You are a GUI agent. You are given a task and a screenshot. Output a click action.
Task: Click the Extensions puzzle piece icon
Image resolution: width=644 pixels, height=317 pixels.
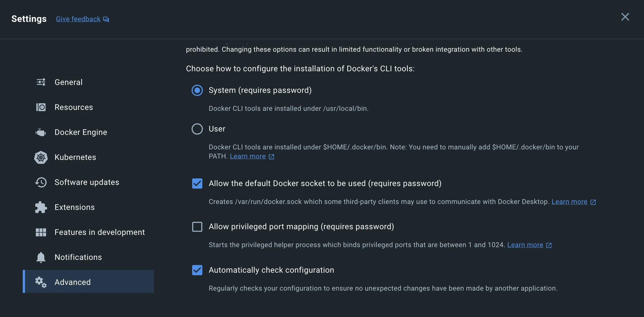click(41, 207)
